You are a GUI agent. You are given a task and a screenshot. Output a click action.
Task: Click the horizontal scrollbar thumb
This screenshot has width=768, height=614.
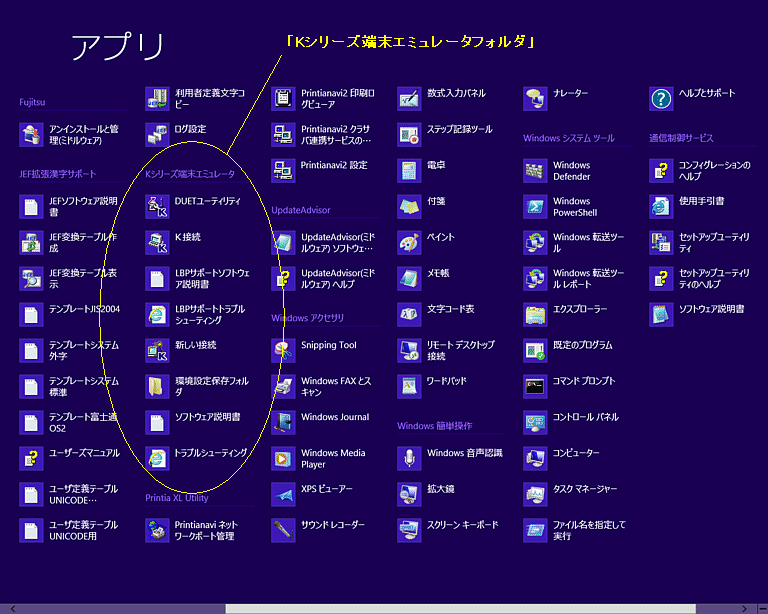[x=460, y=609]
